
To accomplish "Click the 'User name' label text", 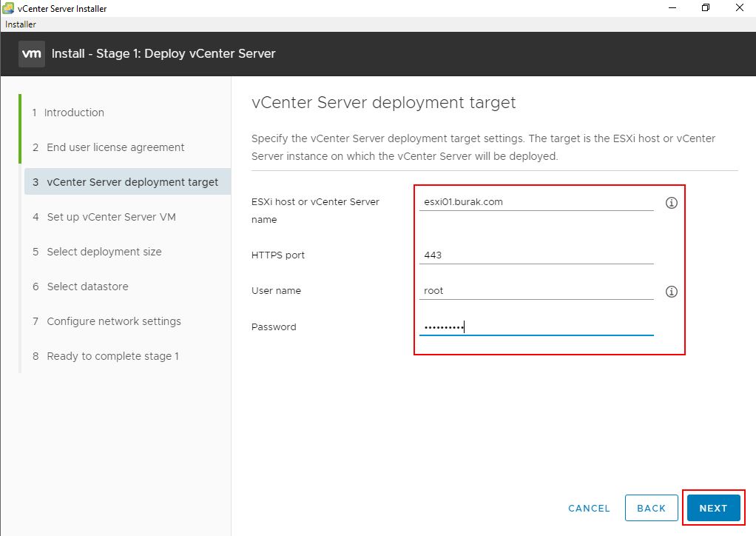I will click(276, 291).
